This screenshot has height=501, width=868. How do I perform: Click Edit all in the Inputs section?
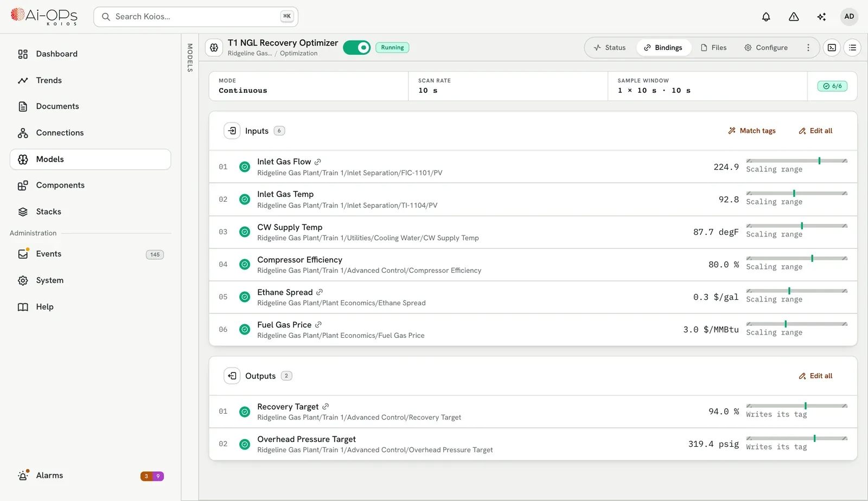815,131
